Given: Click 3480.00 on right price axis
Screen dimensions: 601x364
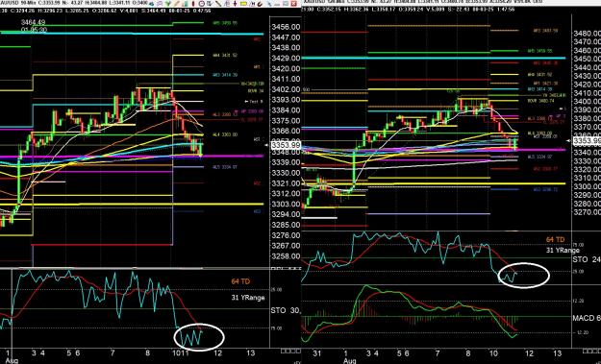Looking at the screenshot, I should 587,34.
